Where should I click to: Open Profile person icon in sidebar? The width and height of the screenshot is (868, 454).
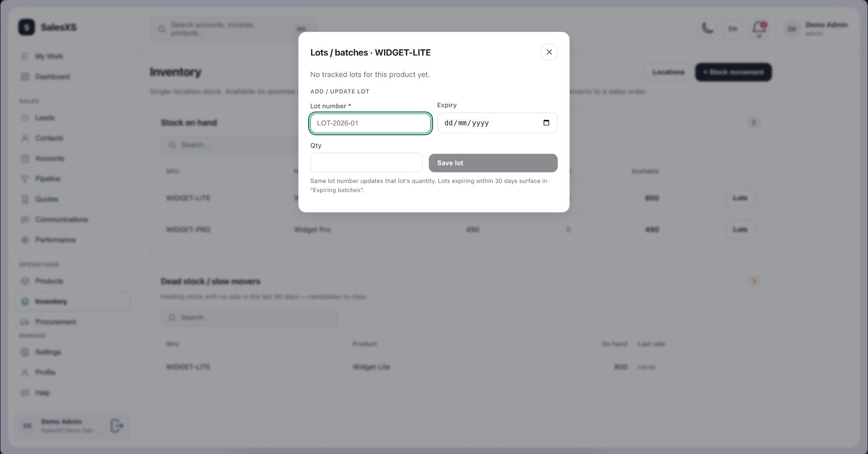pyautogui.click(x=25, y=373)
